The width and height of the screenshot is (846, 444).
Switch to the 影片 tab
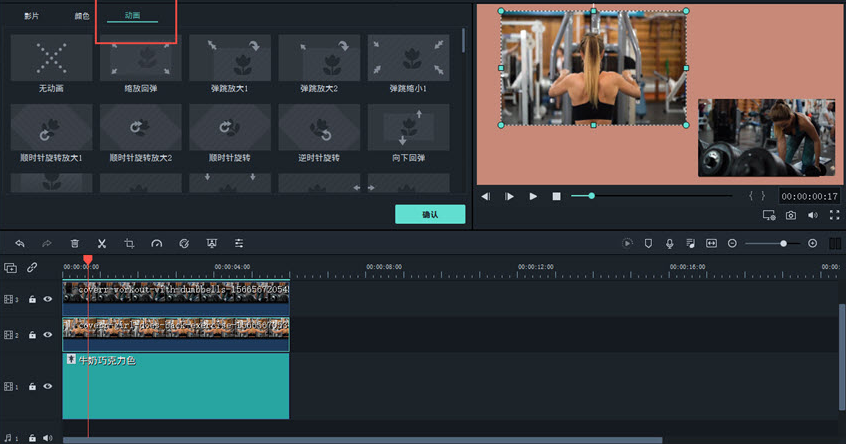coord(32,16)
